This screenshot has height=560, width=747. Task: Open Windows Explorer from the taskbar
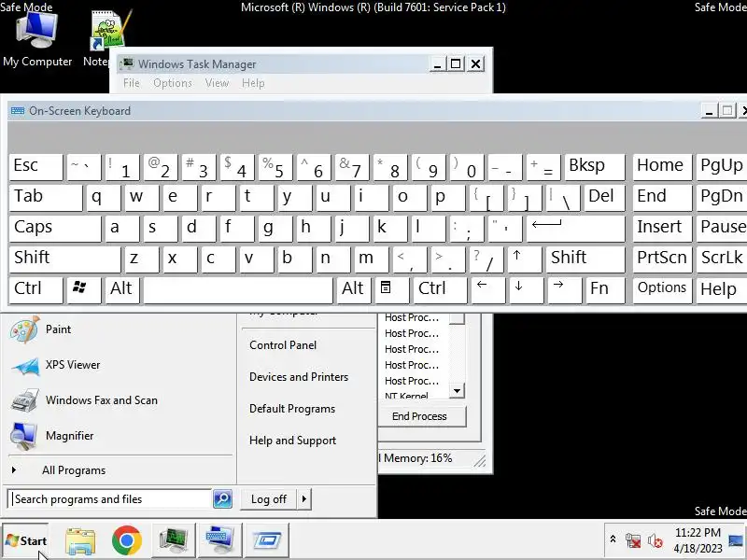coord(80,540)
